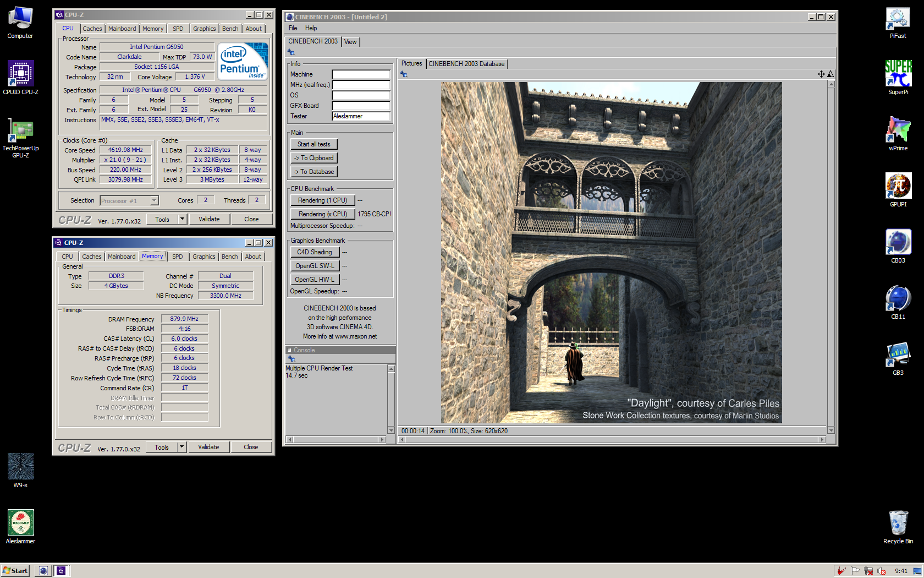Open the Recycle Bin
The image size is (924, 578).
[898, 527]
